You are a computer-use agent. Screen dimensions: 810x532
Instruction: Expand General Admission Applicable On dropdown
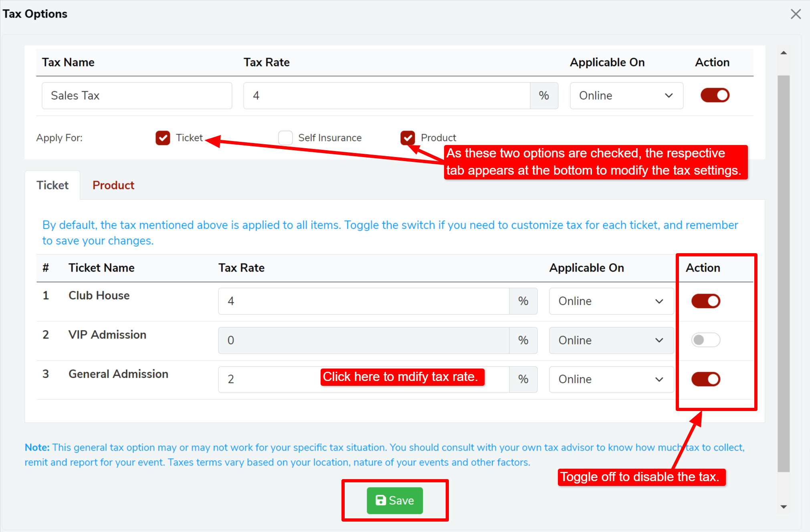coord(611,379)
